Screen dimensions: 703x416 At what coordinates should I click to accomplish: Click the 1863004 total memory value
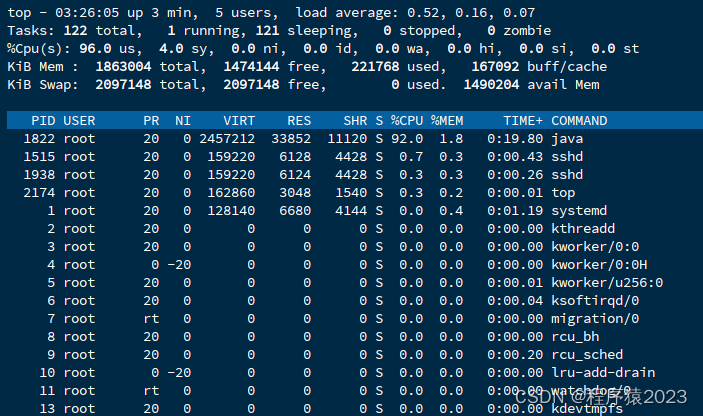123,66
